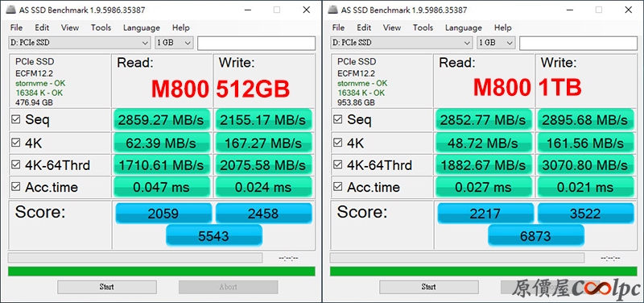Toggle 4K checkbox in left window
This screenshot has width=644, height=303.
tap(16, 143)
